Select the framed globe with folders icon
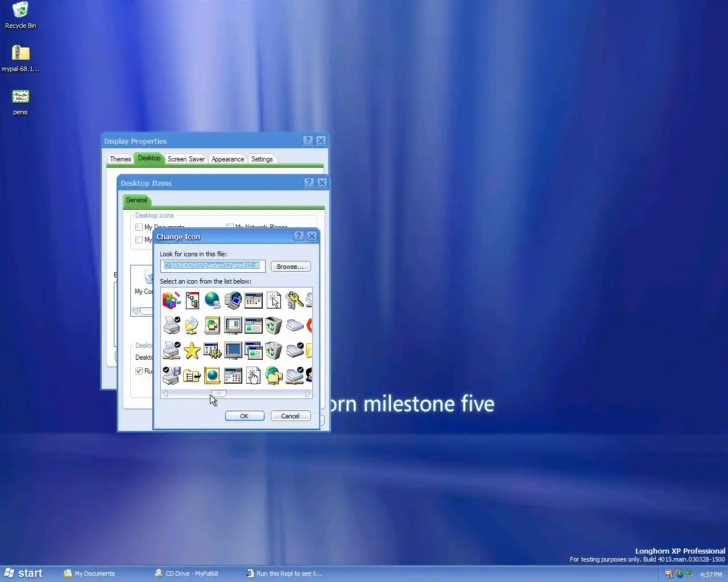The width and height of the screenshot is (728, 582). [212, 326]
